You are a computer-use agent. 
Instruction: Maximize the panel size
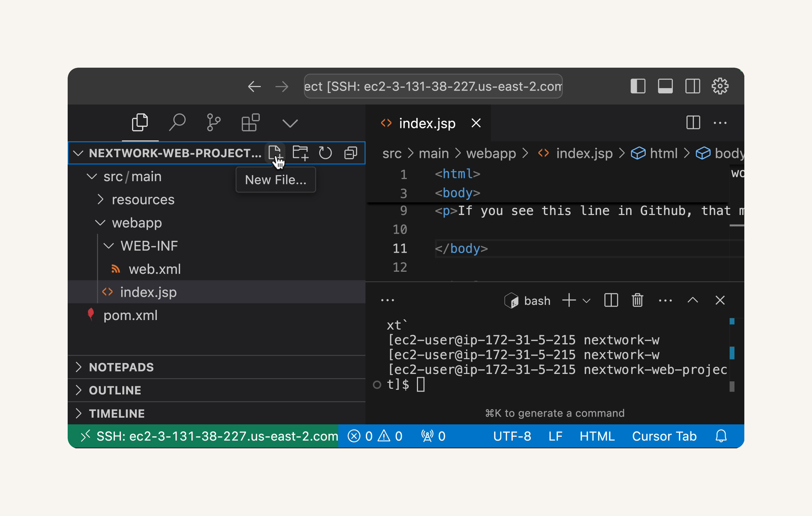tap(693, 300)
